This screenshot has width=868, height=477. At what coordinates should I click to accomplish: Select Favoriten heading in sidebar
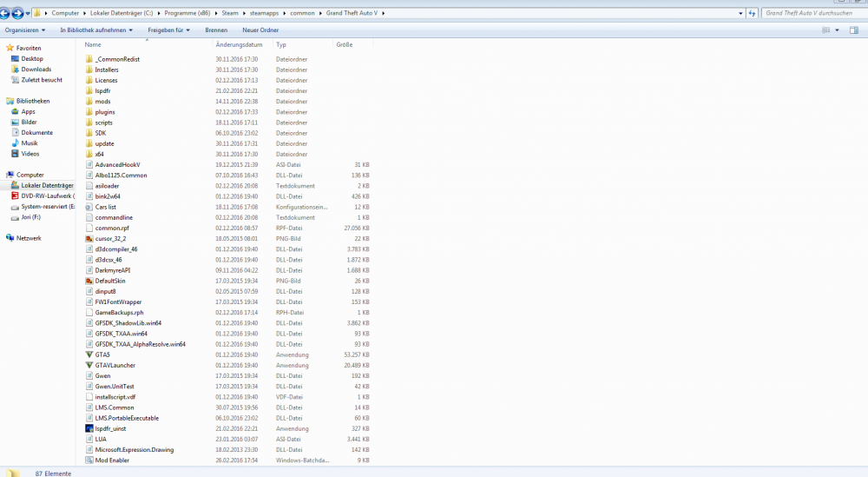tap(29, 48)
